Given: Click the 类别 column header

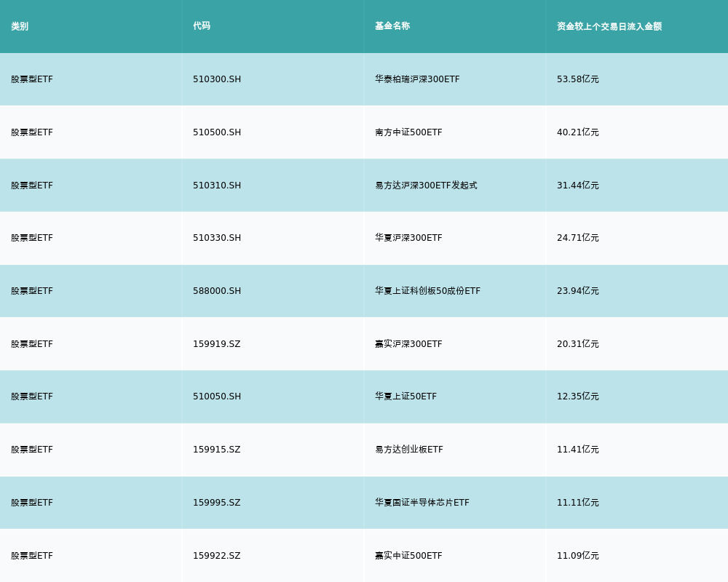Looking at the screenshot, I should click(20, 26).
